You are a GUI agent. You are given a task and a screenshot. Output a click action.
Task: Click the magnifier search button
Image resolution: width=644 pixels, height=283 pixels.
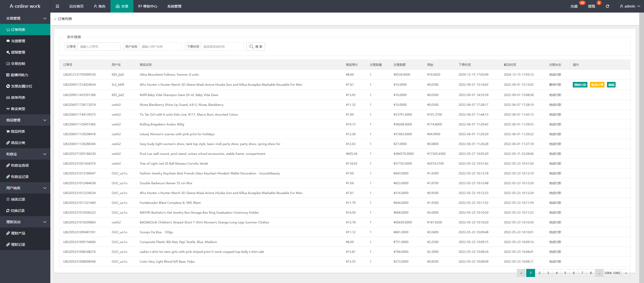pyautogui.click(x=256, y=46)
